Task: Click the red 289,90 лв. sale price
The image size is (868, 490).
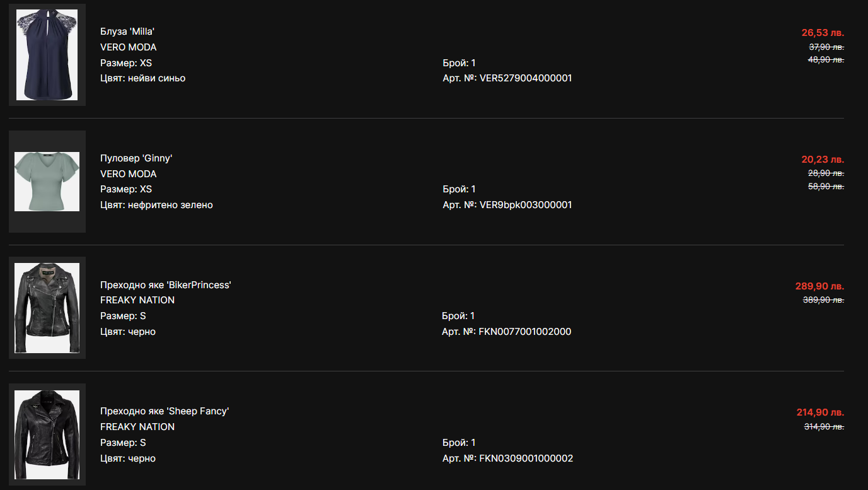Action: point(819,286)
